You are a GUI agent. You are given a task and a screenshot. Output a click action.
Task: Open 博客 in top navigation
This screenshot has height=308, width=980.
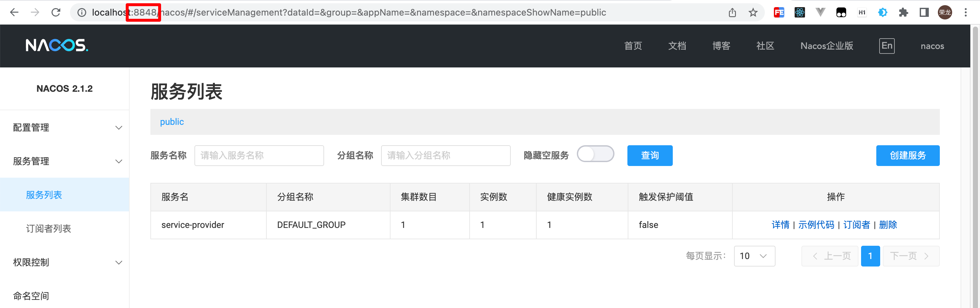coord(721,46)
